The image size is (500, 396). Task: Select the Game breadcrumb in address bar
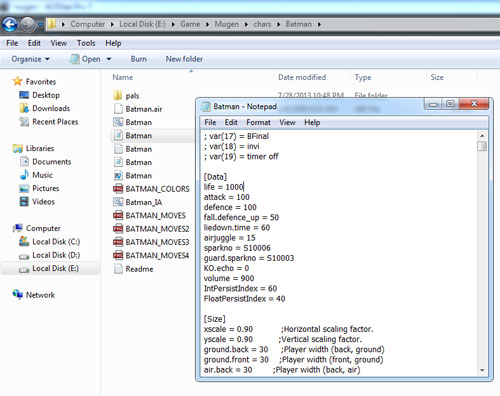pyautogui.click(x=190, y=24)
